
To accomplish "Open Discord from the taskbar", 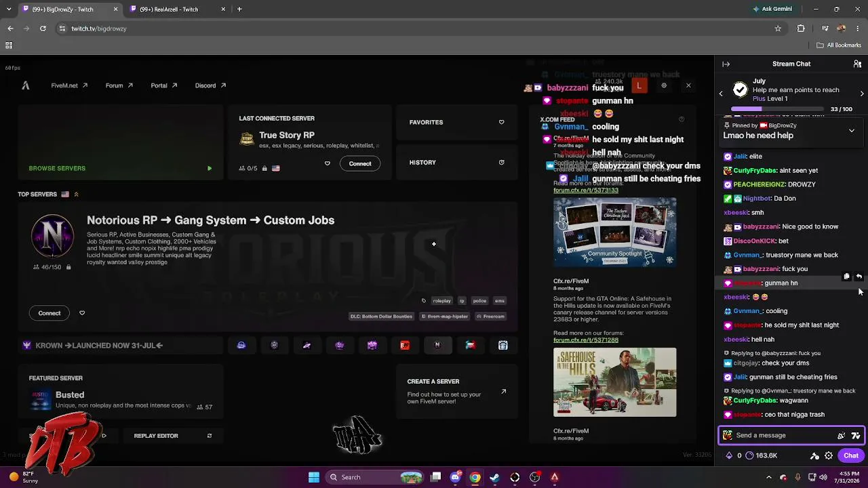I will [456, 477].
